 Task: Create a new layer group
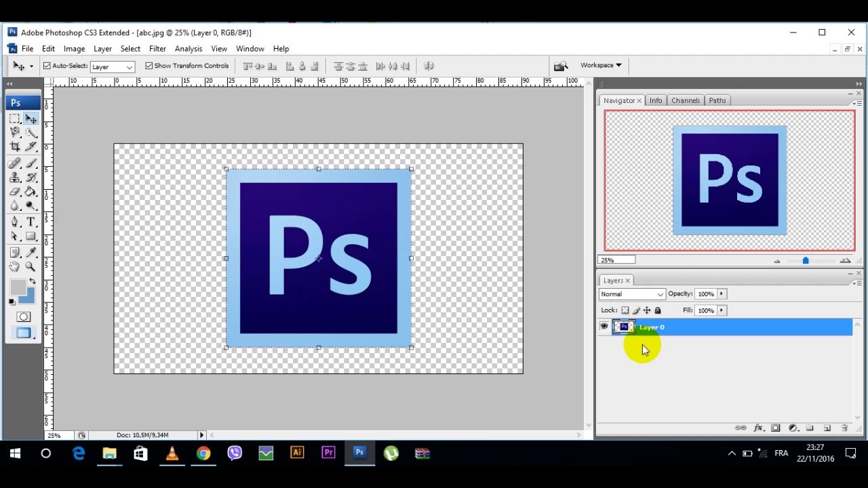point(810,428)
